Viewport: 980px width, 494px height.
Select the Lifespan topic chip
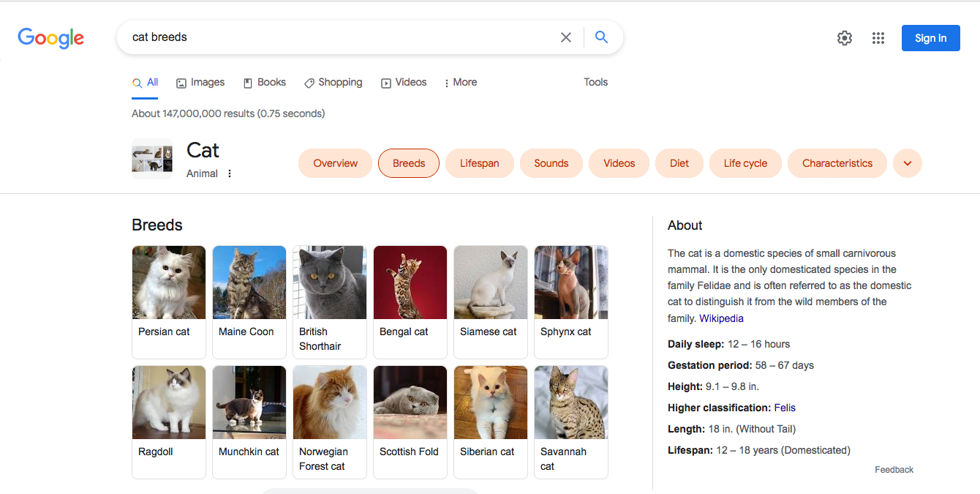coord(479,163)
